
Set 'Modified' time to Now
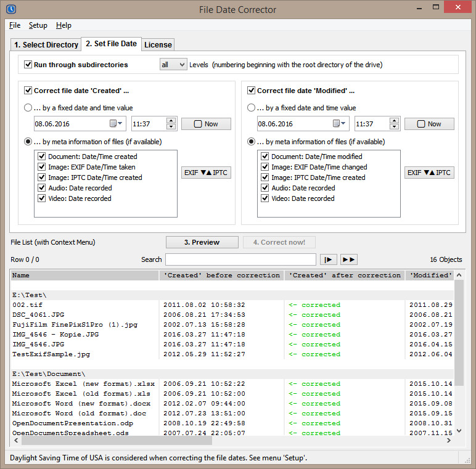[x=429, y=124]
